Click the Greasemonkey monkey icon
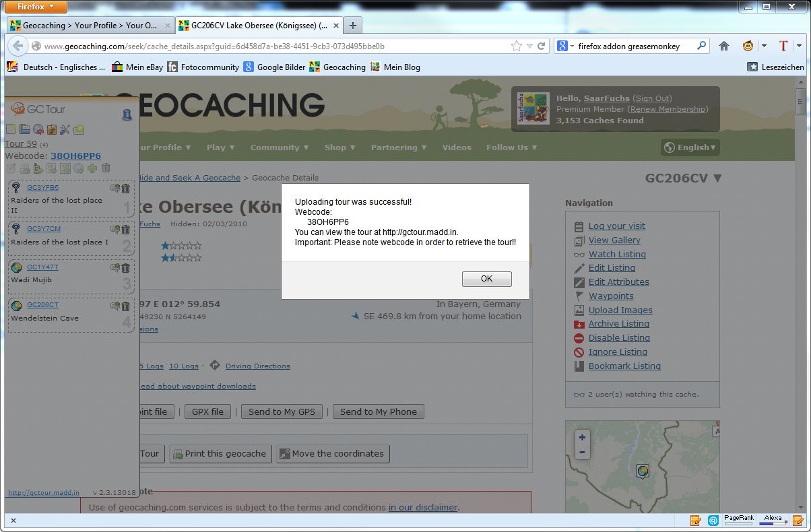The width and height of the screenshot is (811, 532). tap(748, 46)
